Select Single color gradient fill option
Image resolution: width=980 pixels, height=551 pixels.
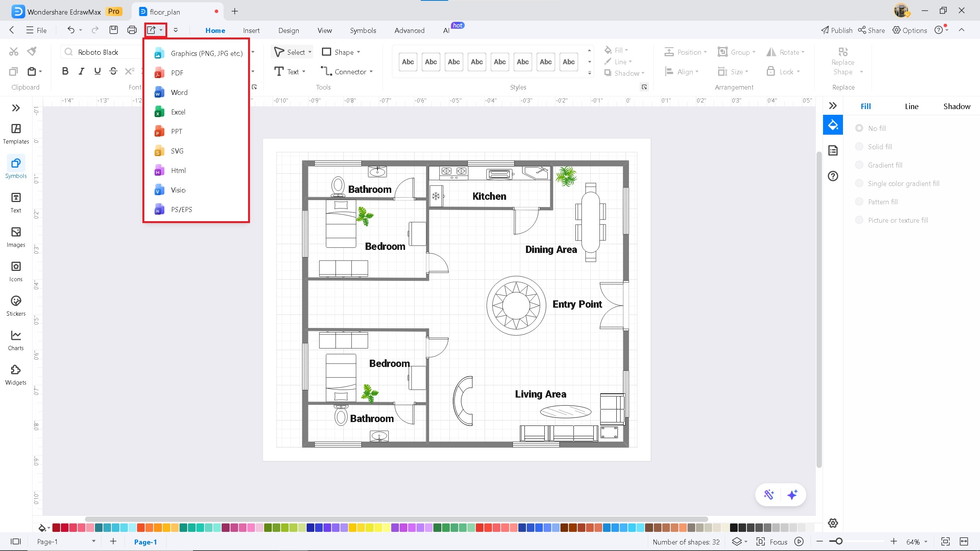[x=859, y=183]
